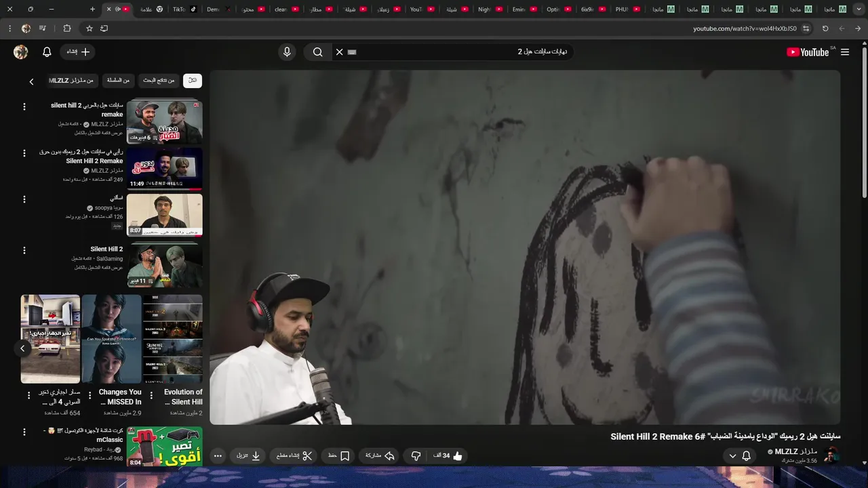Open the YouTube hamburger guide menu
Screen dimensions: 868x488
pyautogui.click(x=844, y=52)
